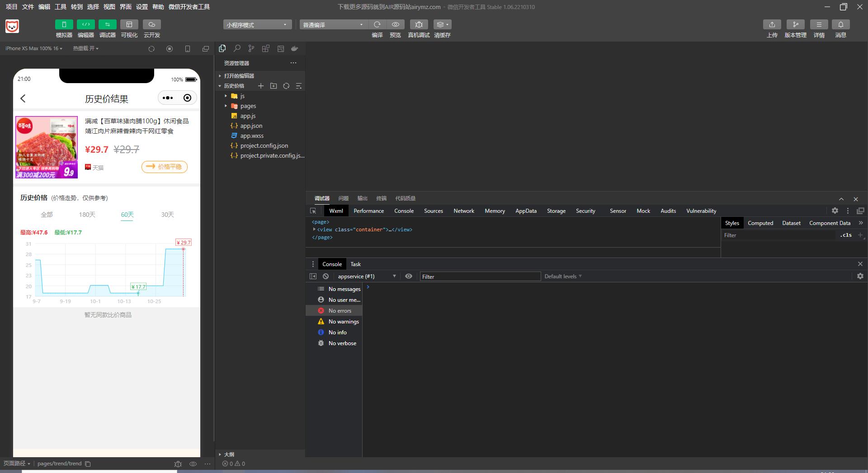Click the price stable (价格平稳) button
The width and height of the screenshot is (868, 473).
point(165,167)
